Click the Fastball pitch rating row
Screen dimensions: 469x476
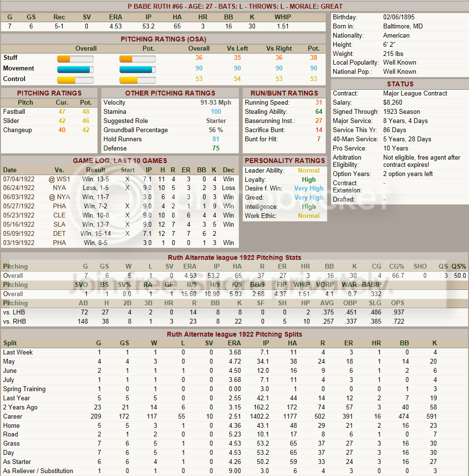pyautogui.click(x=14, y=112)
